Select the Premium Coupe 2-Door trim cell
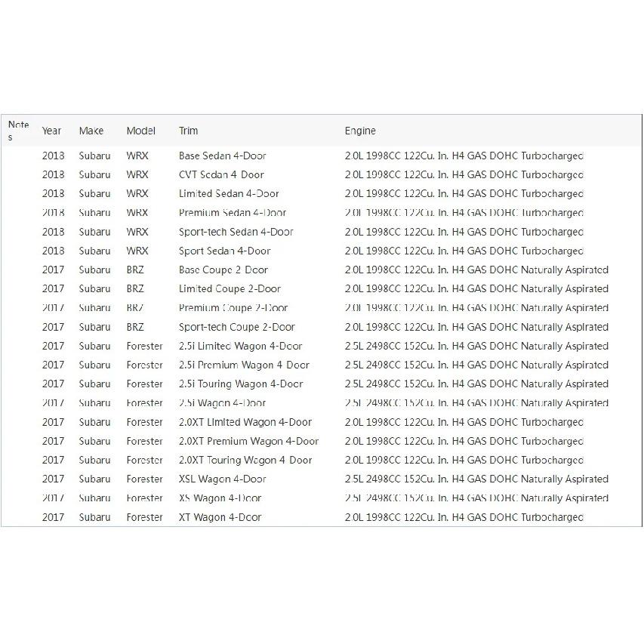Viewport: 644px width, 644px height. click(233, 307)
